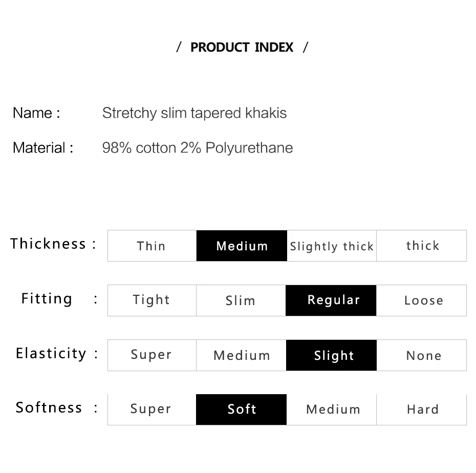476x473 pixels.
Task: Select Slim in the Fitting row
Action: [241, 300]
